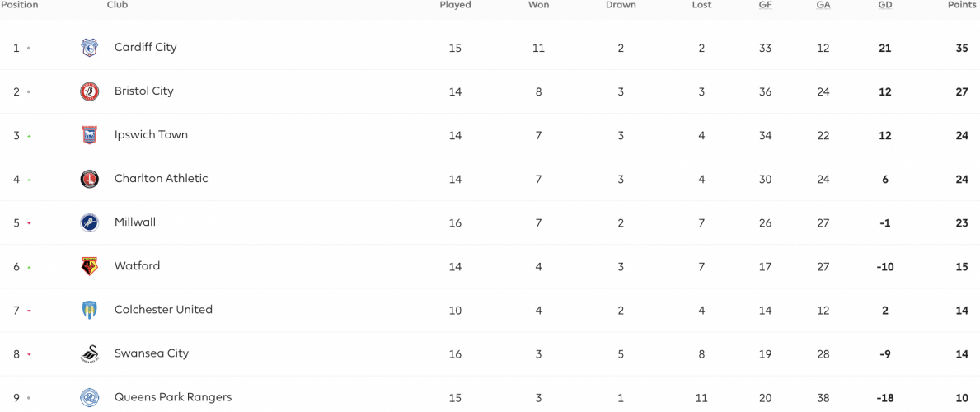Select the Swansea City table row
This screenshot has width=980, height=412.
(x=490, y=353)
